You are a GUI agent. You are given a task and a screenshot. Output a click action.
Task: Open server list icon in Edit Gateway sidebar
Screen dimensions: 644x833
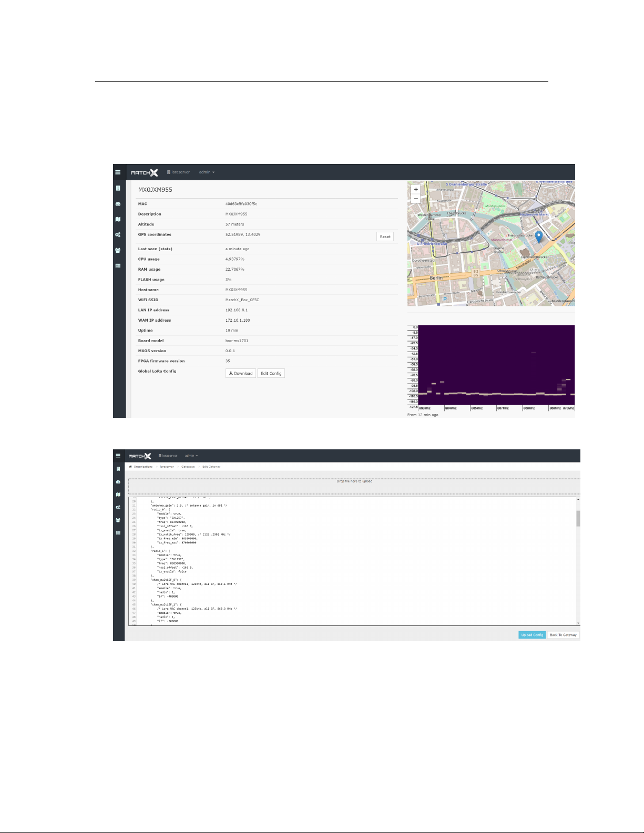pos(118,533)
